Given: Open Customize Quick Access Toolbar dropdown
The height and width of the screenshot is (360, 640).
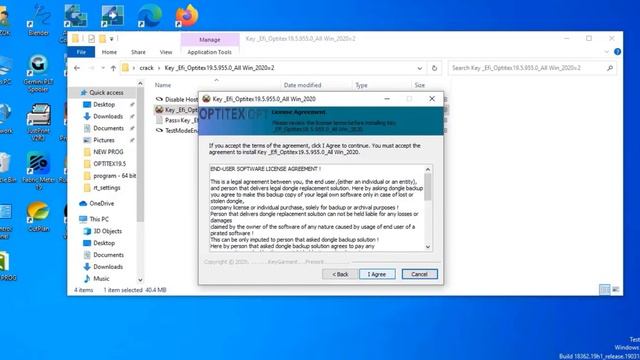Looking at the screenshot, I should coord(111,39).
